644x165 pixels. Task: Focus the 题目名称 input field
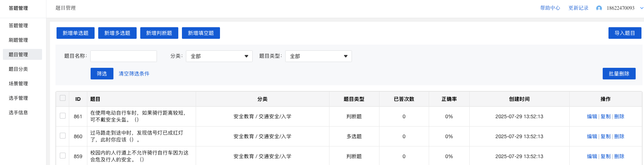[124, 56]
